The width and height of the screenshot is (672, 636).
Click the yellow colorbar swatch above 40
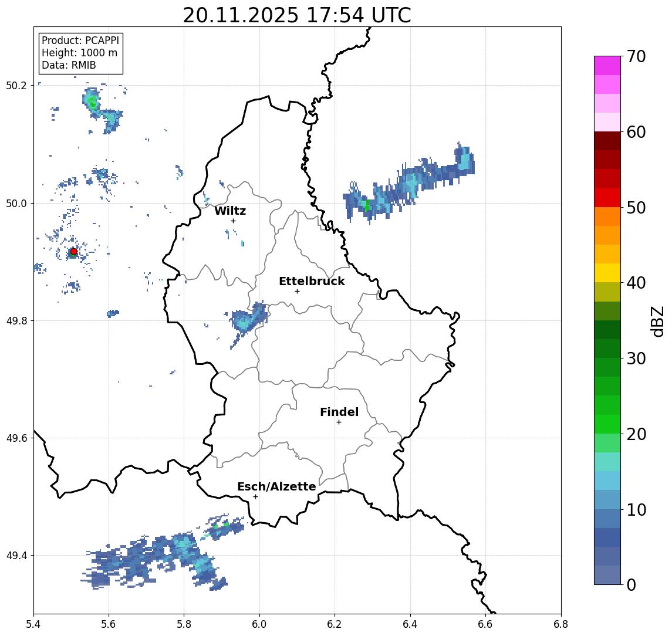(x=607, y=273)
